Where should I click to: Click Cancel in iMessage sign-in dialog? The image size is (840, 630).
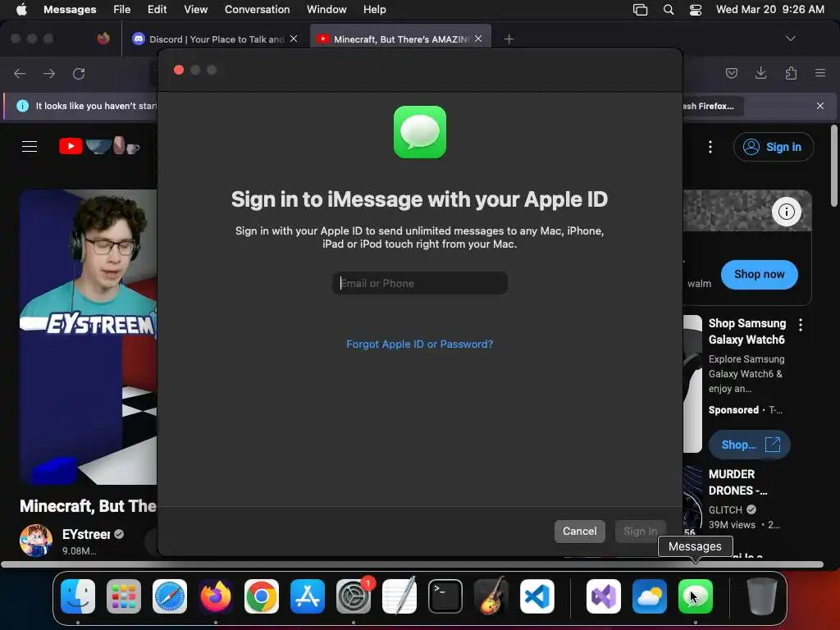point(579,532)
